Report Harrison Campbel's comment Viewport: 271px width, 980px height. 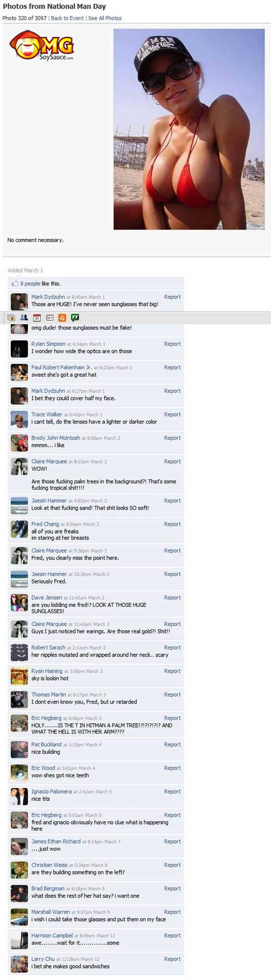point(172,936)
